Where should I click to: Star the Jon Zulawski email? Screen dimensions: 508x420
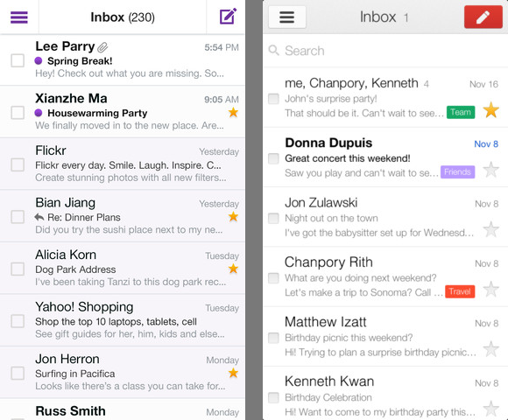[x=490, y=229]
